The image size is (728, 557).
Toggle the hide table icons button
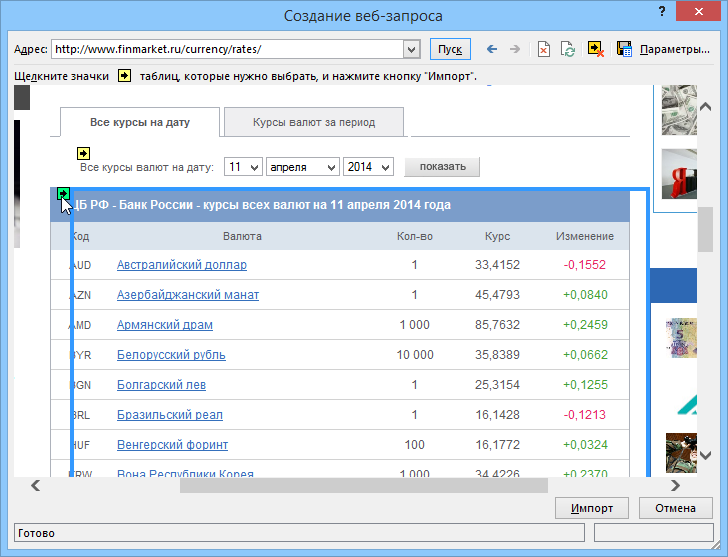point(595,49)
